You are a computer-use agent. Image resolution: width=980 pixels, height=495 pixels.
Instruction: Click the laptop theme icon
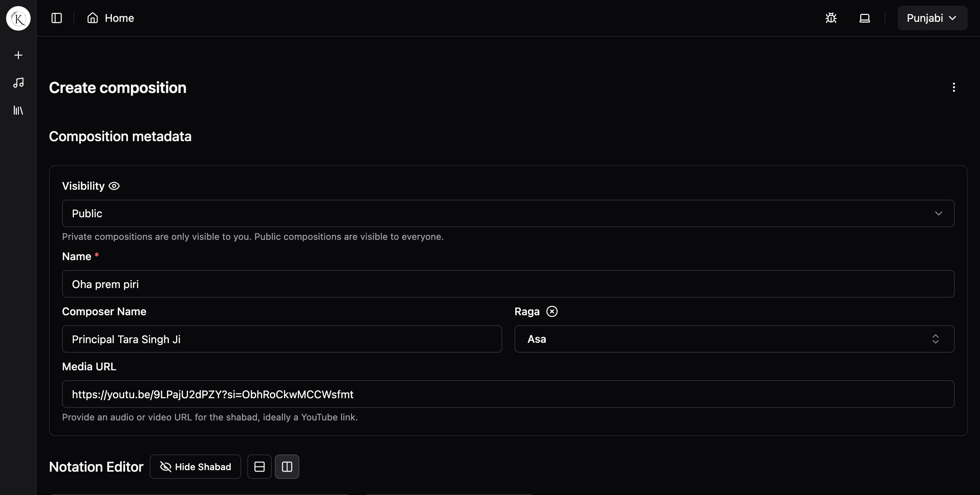pos(864,18)
